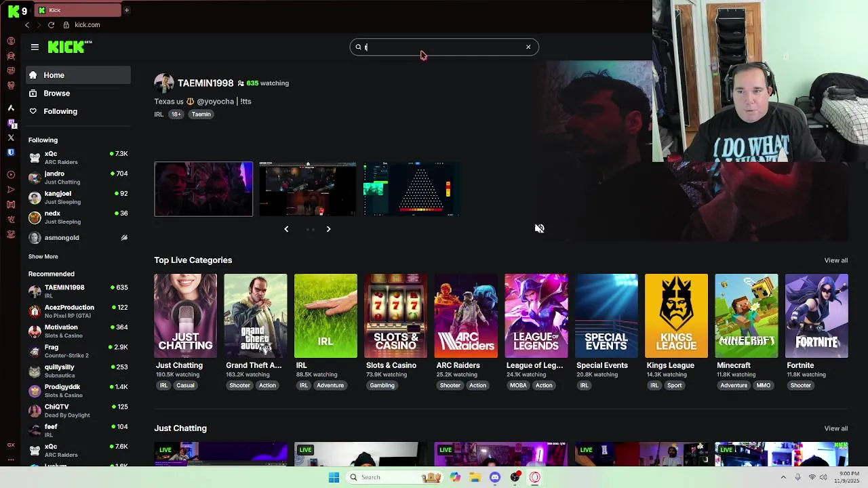The height and width of the screenshot is (488, 868).
Task: Open kangjoel channel in Following list
Action: tap(78, 197)
